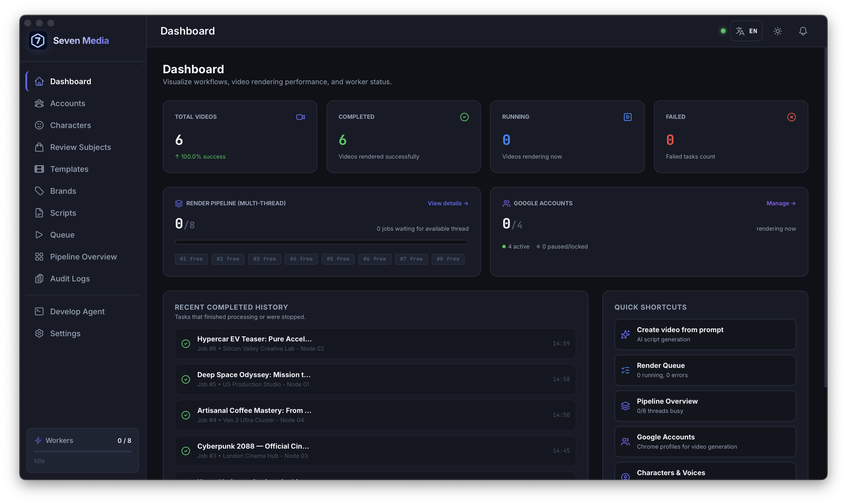The image size is (847, 504).
Task: Open the Render Queue shortcut
Action: click(705, 370)
